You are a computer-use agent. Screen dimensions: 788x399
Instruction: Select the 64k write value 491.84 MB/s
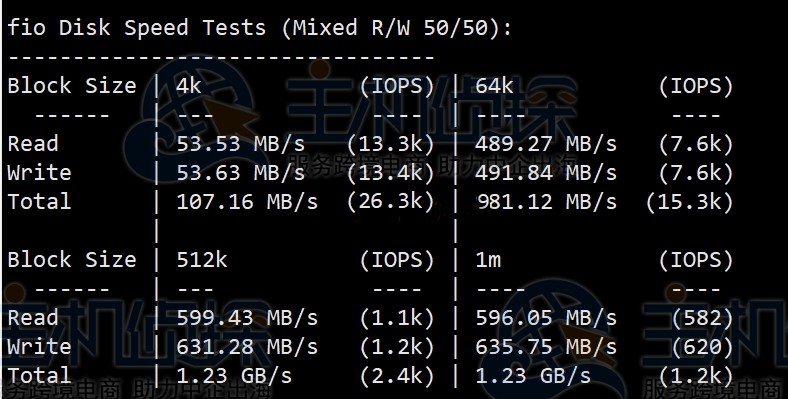tap(546, 173)
